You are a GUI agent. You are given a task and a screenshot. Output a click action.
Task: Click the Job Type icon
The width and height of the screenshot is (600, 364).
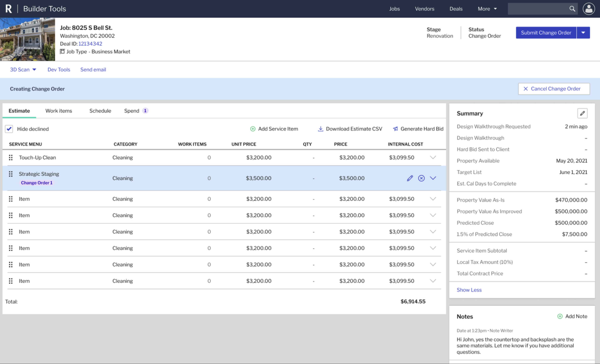click(62, 51)
